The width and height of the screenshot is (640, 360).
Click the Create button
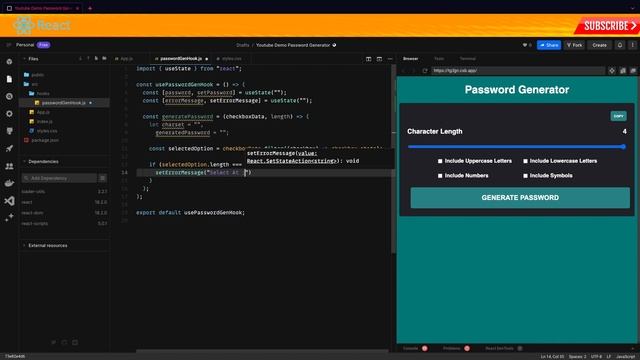(x=600, y=45)
